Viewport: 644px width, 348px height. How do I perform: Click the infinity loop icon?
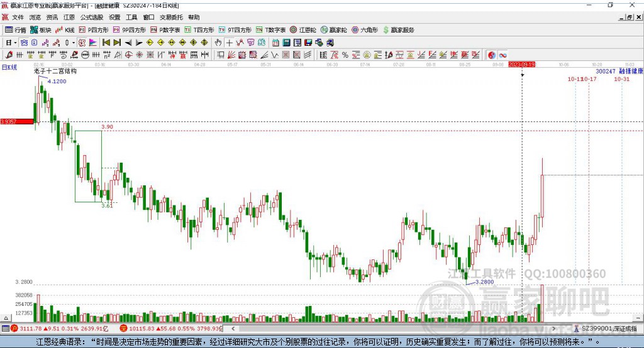pyautogui.click(x=502, y=55)
